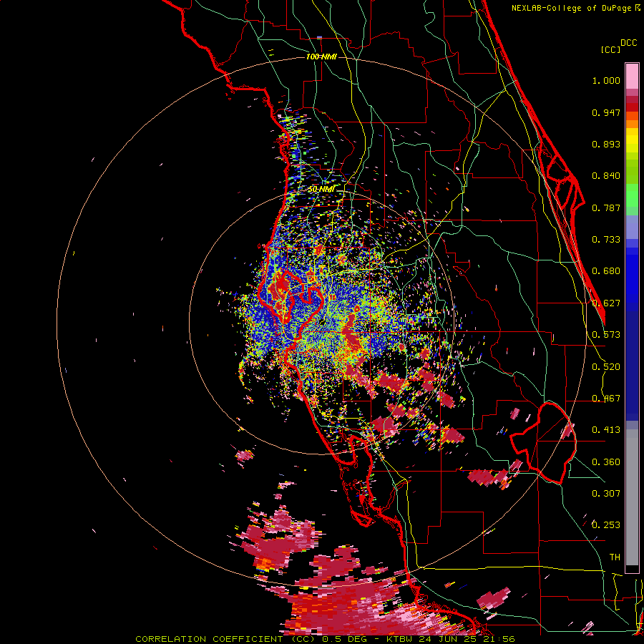Pick the 0.840 scale label

click(x=606, y=176)
